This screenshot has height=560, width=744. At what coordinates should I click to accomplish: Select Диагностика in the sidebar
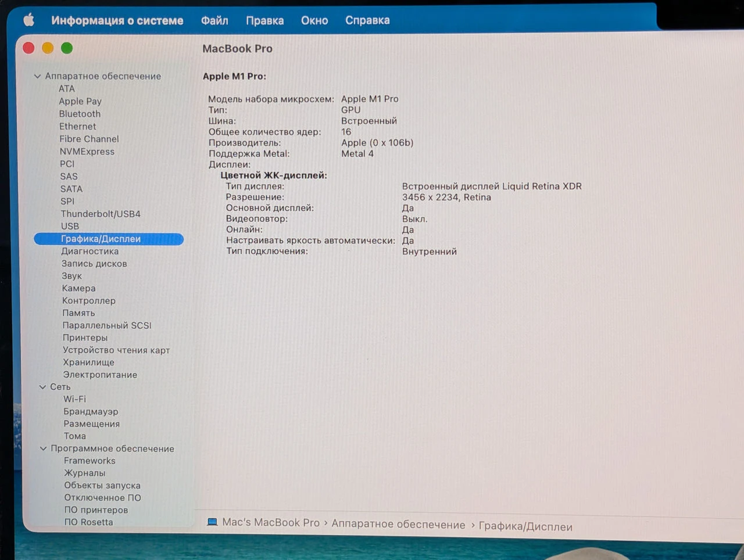point(90,252)
